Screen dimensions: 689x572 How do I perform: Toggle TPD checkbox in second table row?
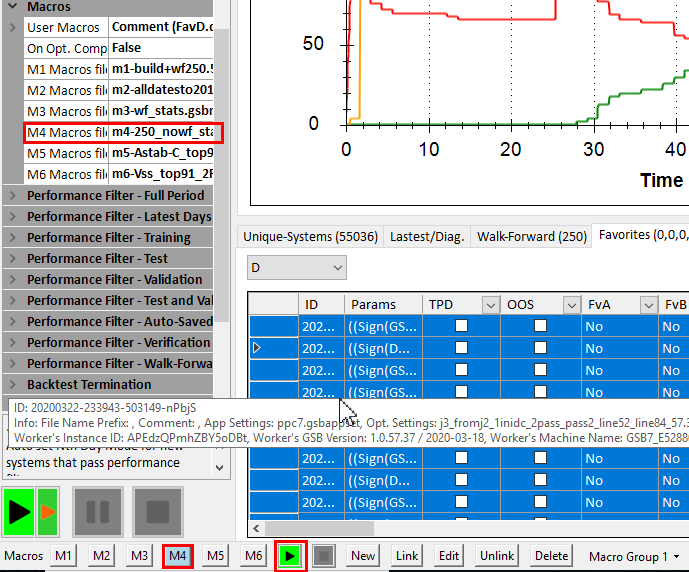(x=461, y=348)
